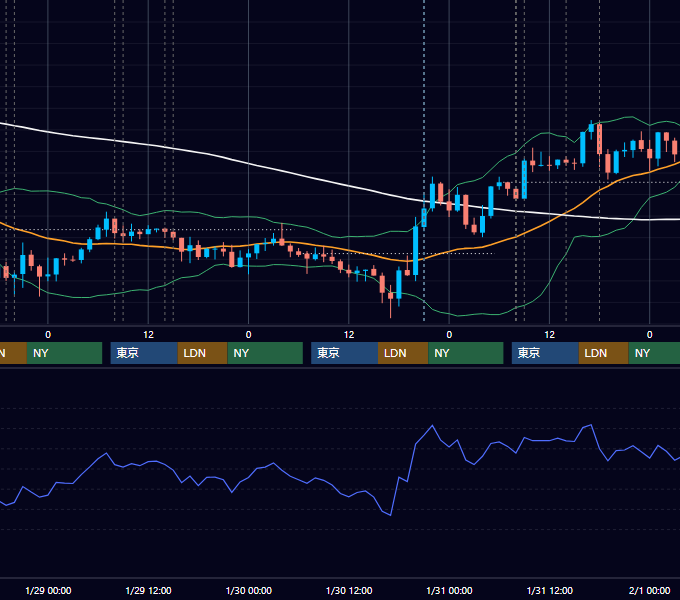Click hour label 0 above 1/29 00:00
Viewport: 680px width, 600px height.
tap(48, 335)
